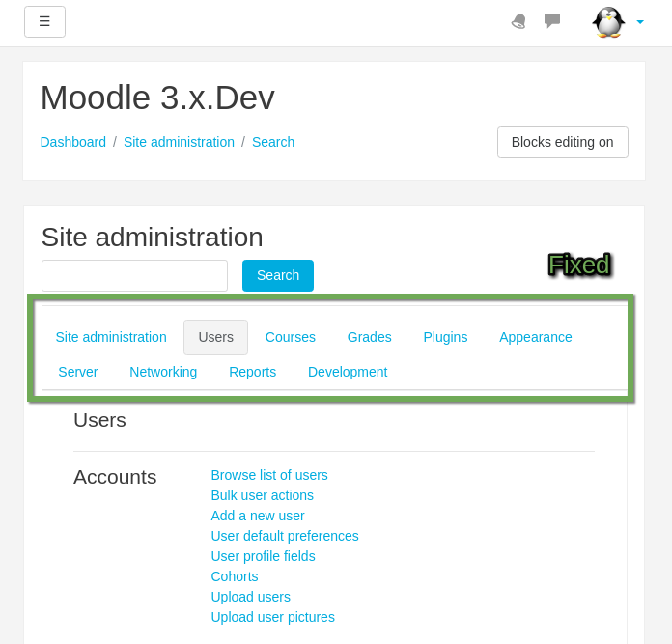672x644 pixels.
Task: Open the Grades tab
Action: coord(369,337)
